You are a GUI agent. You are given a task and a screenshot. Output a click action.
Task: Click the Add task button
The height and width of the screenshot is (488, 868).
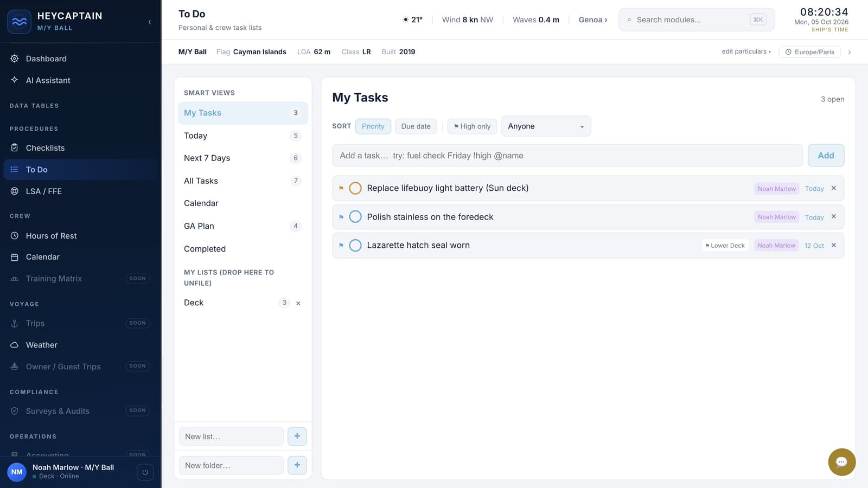[x=826, y=156]
